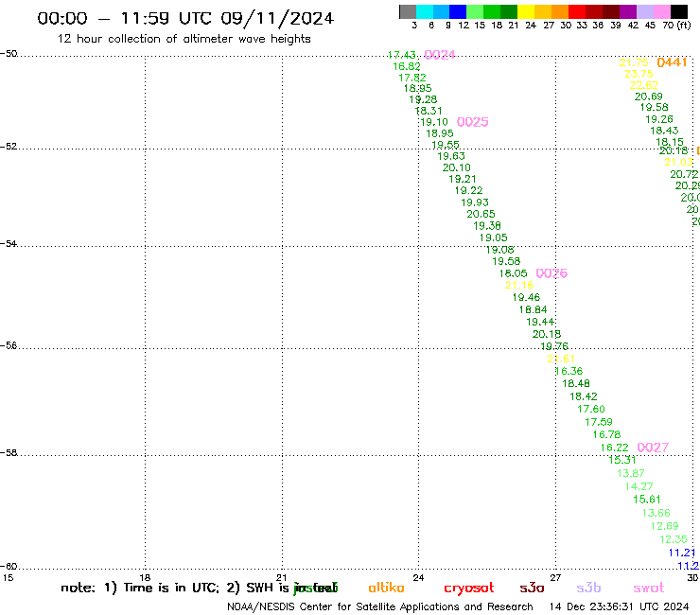700x615 pixels.
Task: Select the light green value 14.27
Action: point(639,486)
